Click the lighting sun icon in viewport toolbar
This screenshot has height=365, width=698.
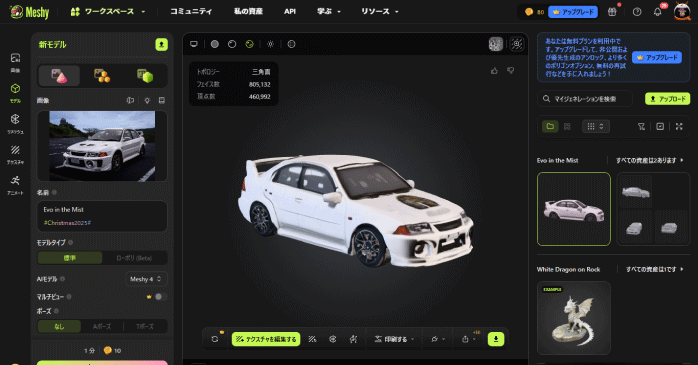click(x=270, y=44)
